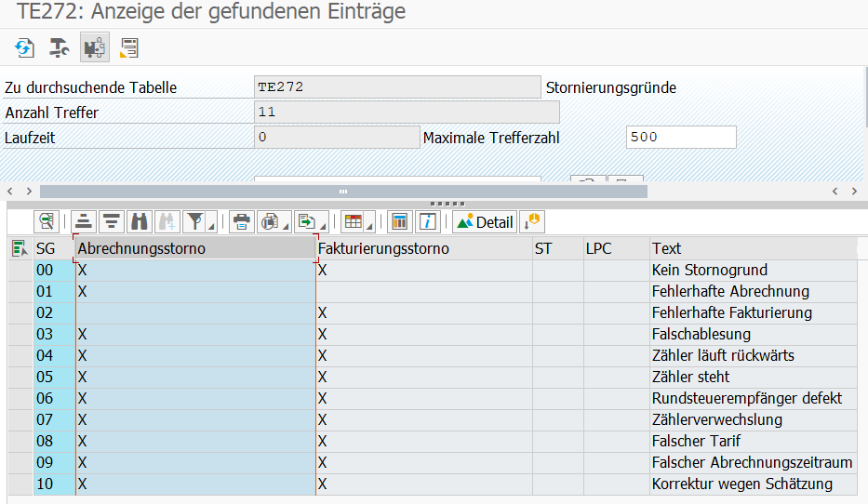Viewport: 868px width, 504px height.
Task: Click the puzzle piece icon
Action: [94, 47]
